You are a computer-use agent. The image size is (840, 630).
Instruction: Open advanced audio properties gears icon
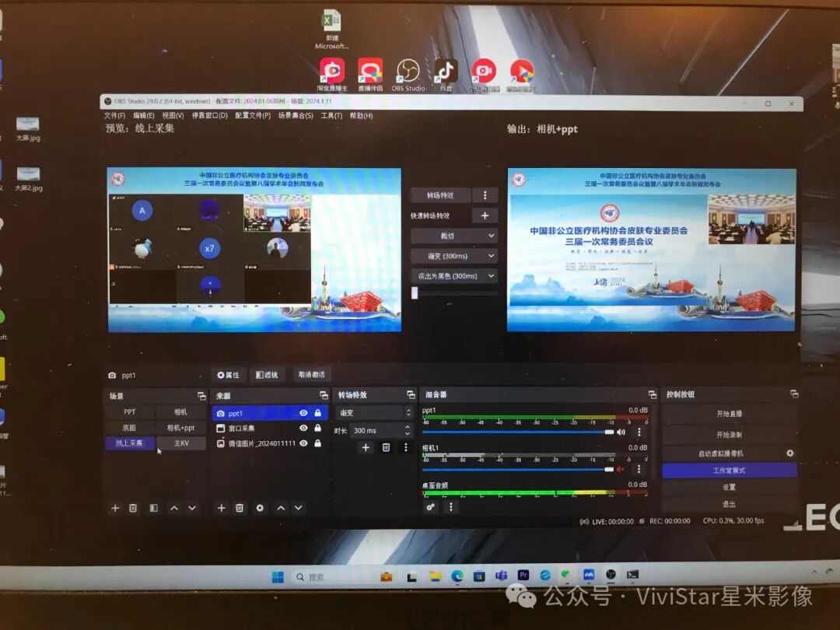click(430, 507)
